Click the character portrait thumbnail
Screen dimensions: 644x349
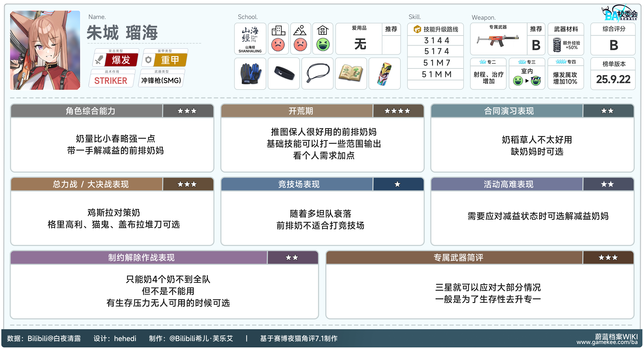pyautogui.click(x=45, y=50)
